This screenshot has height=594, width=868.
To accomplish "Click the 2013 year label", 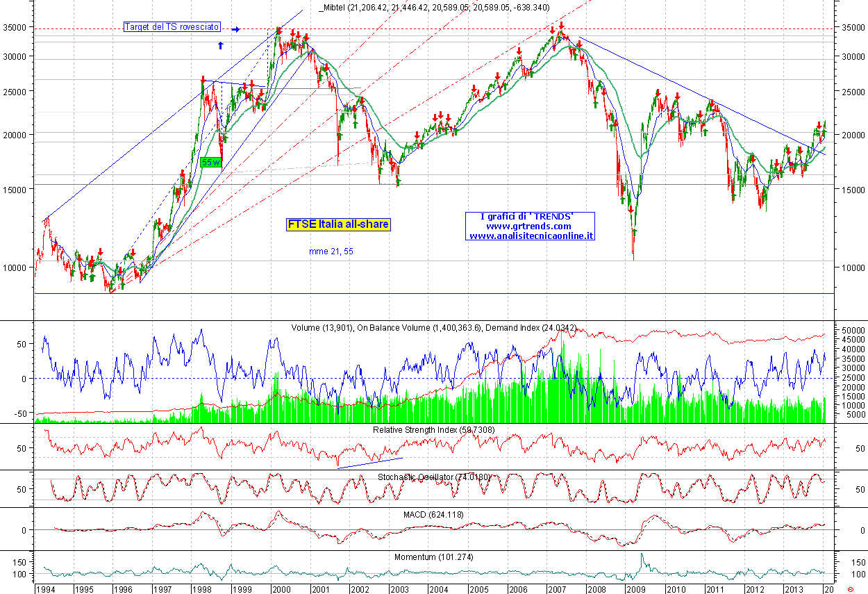I will click(x=793, y=589).
